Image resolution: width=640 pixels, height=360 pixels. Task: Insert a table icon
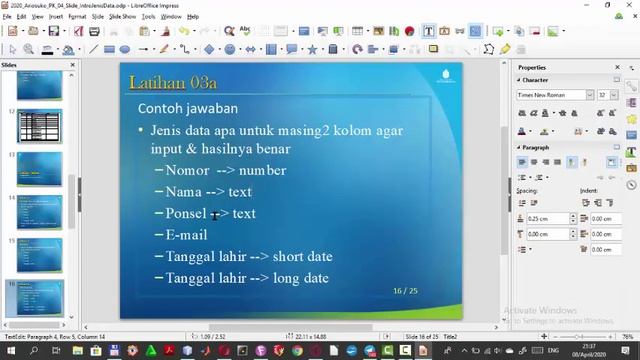tap(357, 31)
